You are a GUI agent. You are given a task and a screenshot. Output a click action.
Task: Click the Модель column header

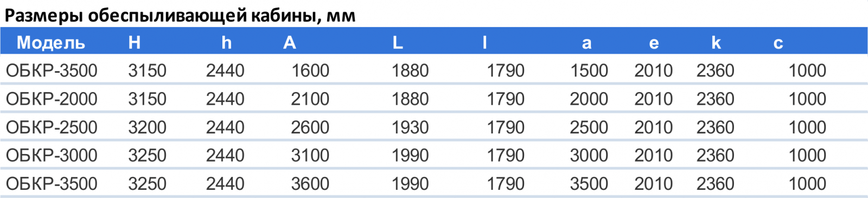pos(50,43)
